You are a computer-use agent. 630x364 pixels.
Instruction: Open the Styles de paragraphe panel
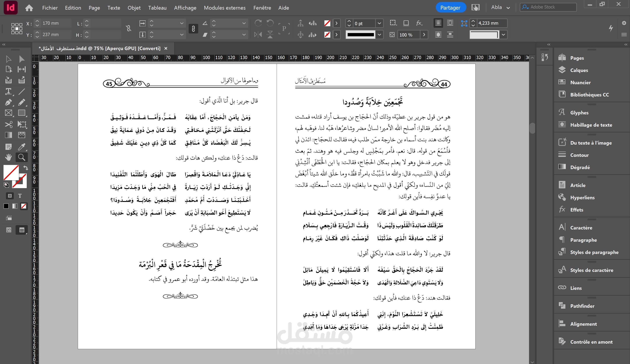pyautogui.click(x=594, y=252)
